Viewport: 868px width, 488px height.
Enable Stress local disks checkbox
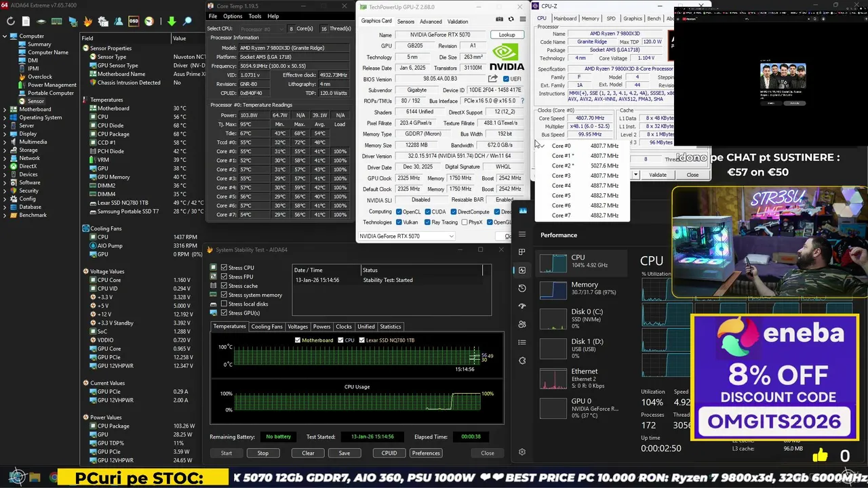click(x=224, y=304)
